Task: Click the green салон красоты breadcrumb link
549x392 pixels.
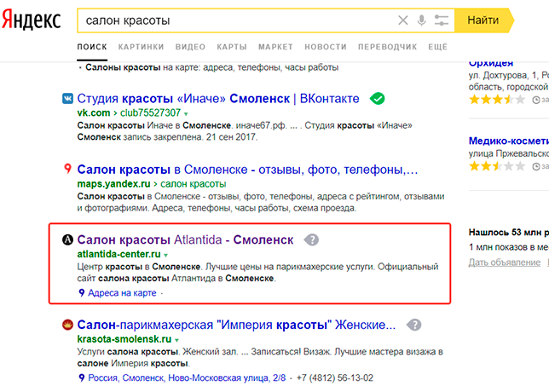Action: click(194, 184)
